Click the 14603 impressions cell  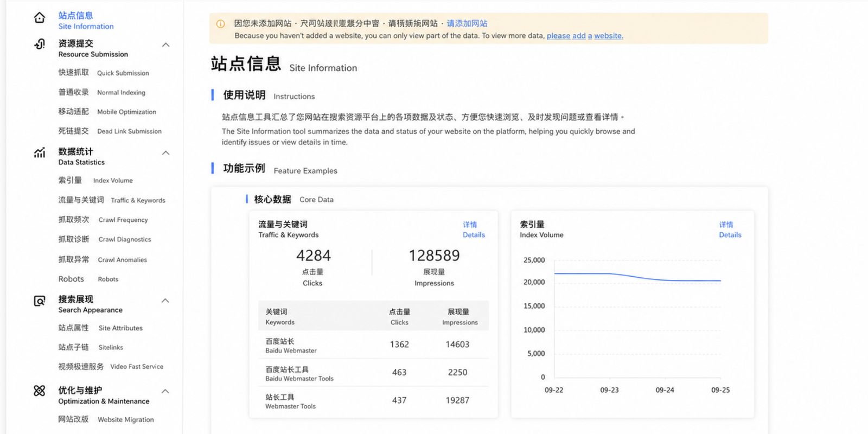tap(457, 344)
